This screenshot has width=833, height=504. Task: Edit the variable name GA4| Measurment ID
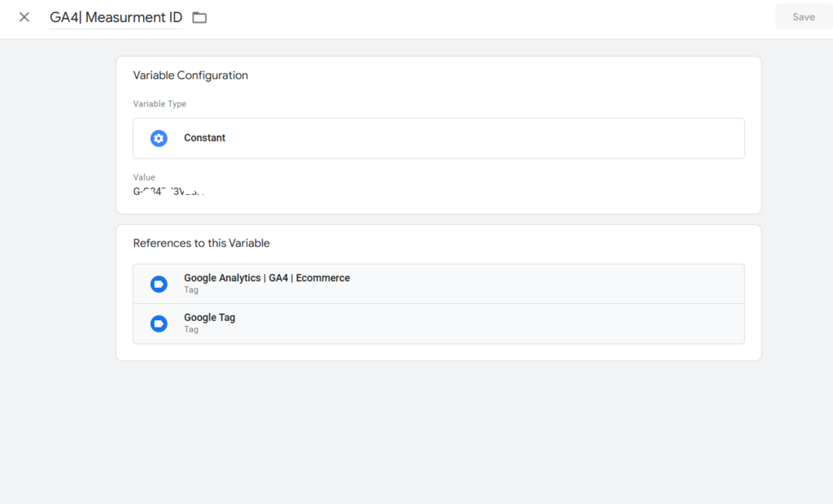pyautogui.click(x=116, y=18)
